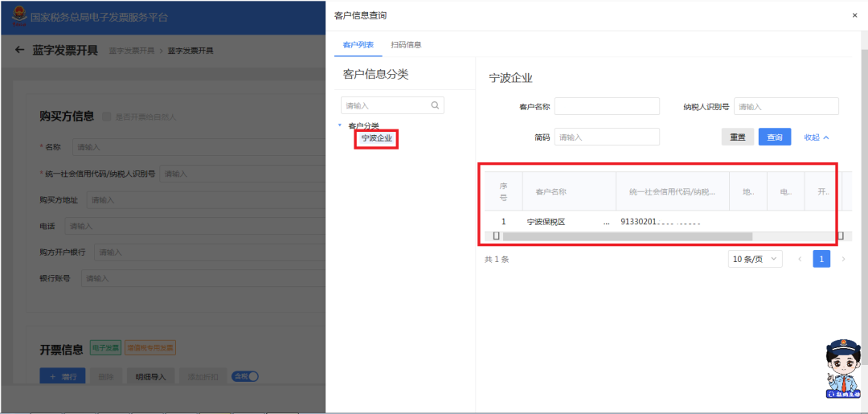Click the 电子发票 tag
868x414 pixels.
tap(105, 348)
